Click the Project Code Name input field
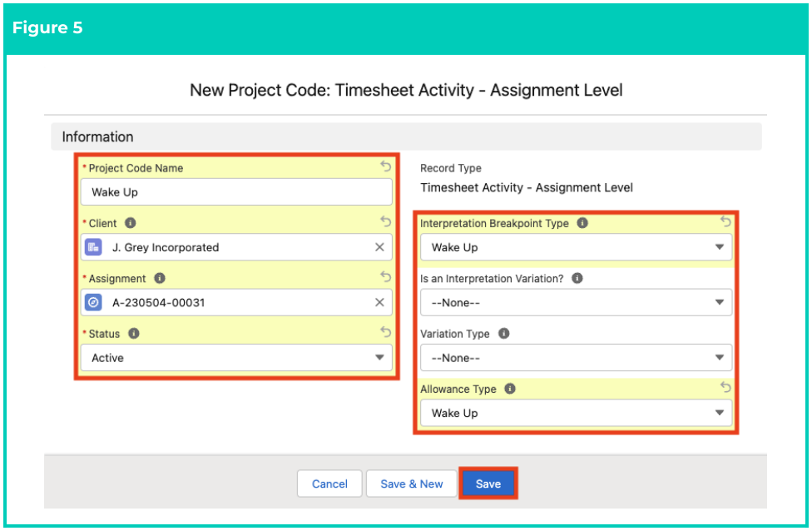Viewport: 812px width, 531px height. click(x=236, y=191)
